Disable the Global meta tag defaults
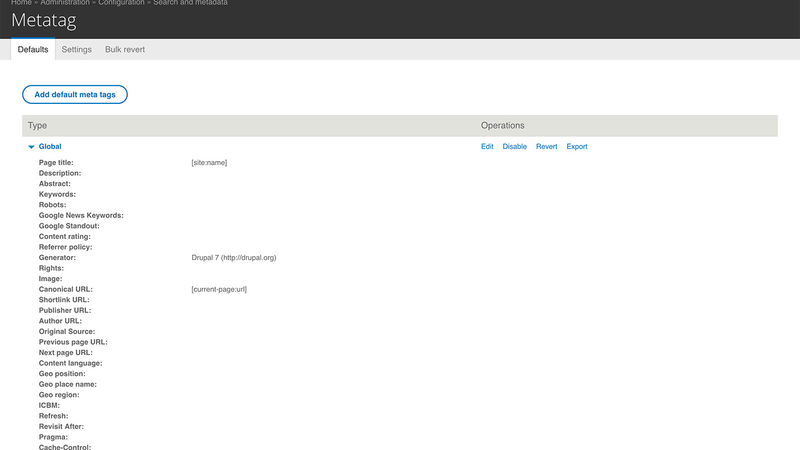The height and width of the screenshot is (450, 800). pos(514,146)
